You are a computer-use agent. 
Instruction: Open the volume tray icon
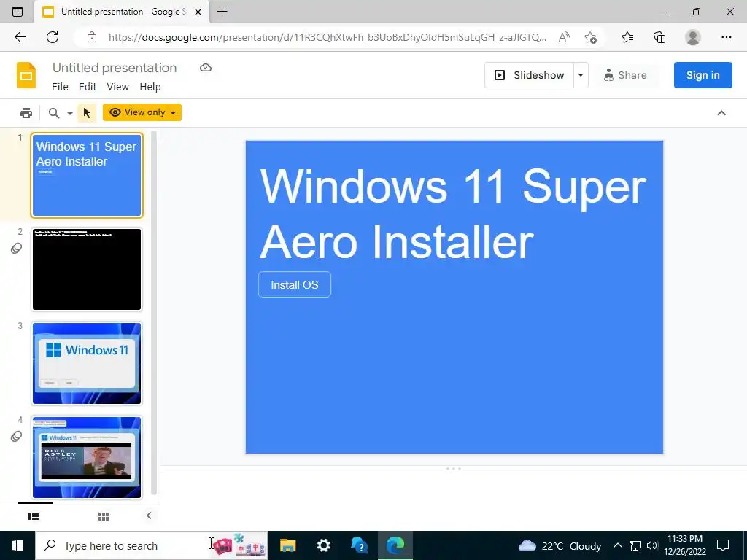click(652, 545)
